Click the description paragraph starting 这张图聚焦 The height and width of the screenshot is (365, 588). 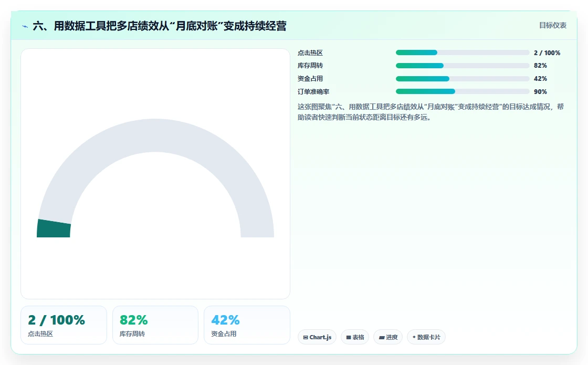[x=430, y=112]
